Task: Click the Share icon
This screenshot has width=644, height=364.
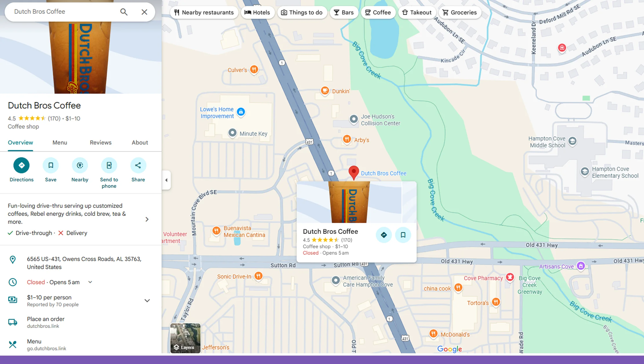Action: click(x=138, y=165)
